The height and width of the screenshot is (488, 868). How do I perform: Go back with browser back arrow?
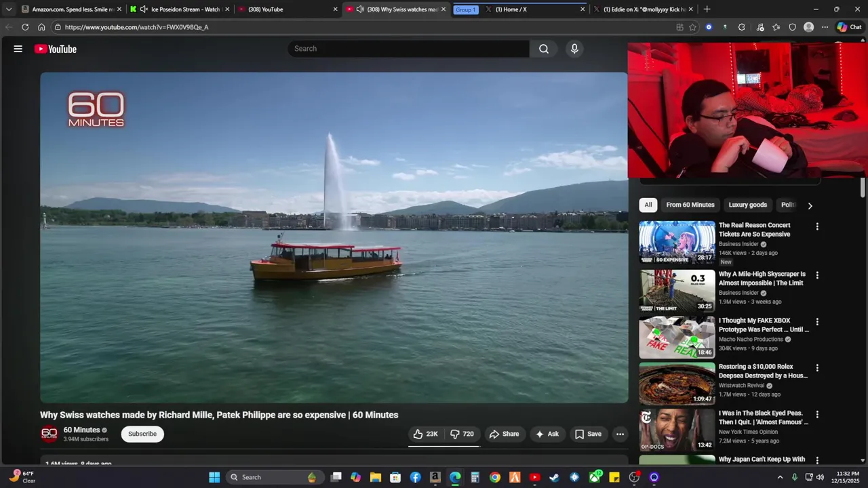(9, 27)
